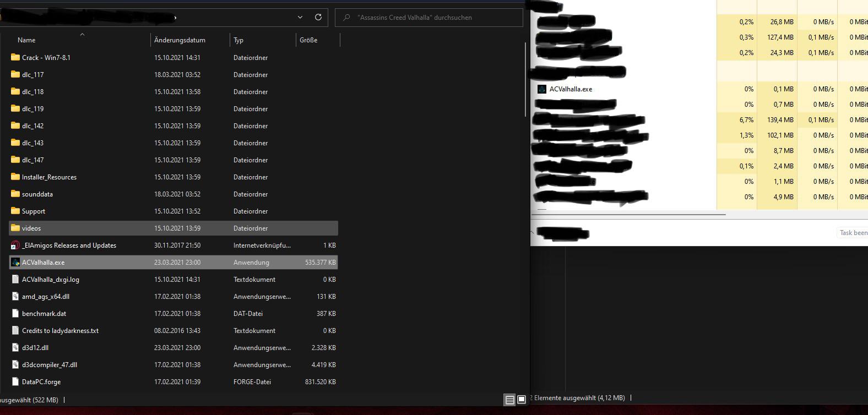Click the dlc_118 folder icon

coord(15,91)
